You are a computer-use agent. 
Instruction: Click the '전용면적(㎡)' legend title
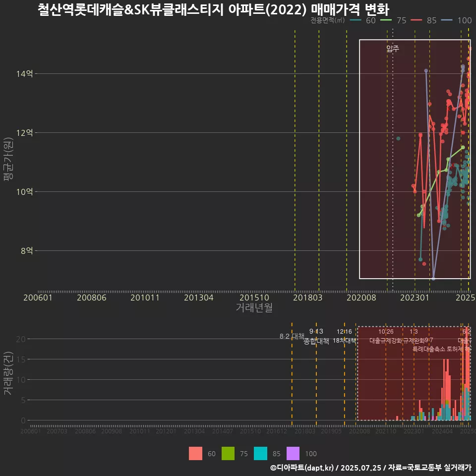click(328, 20)
